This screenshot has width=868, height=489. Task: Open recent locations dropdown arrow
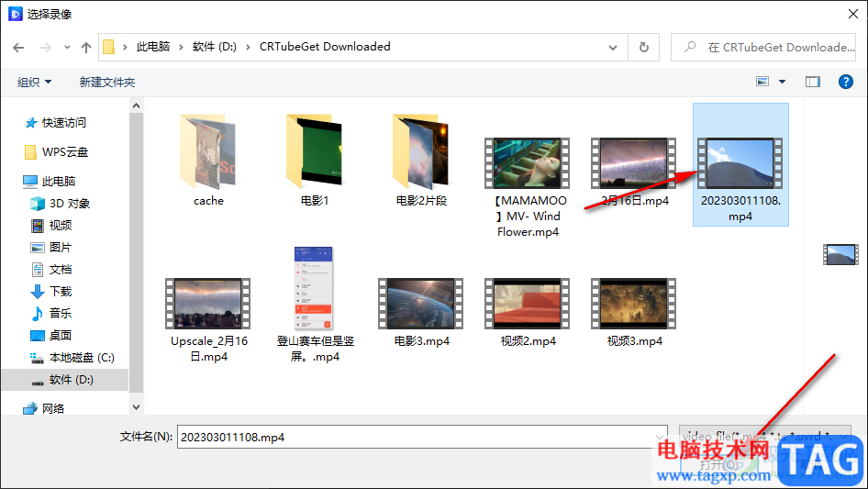67,48
